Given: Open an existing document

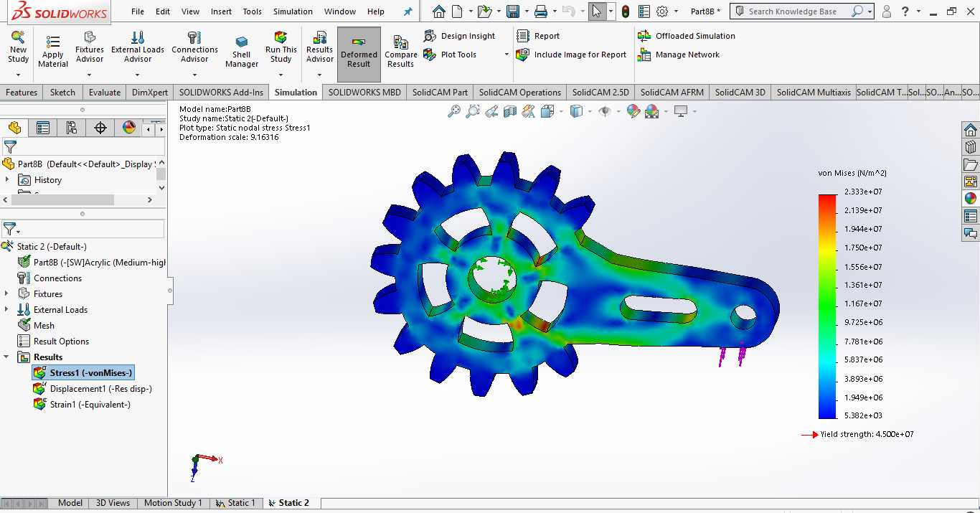Looking at the screenshot, I should click(x=485, y=11).
